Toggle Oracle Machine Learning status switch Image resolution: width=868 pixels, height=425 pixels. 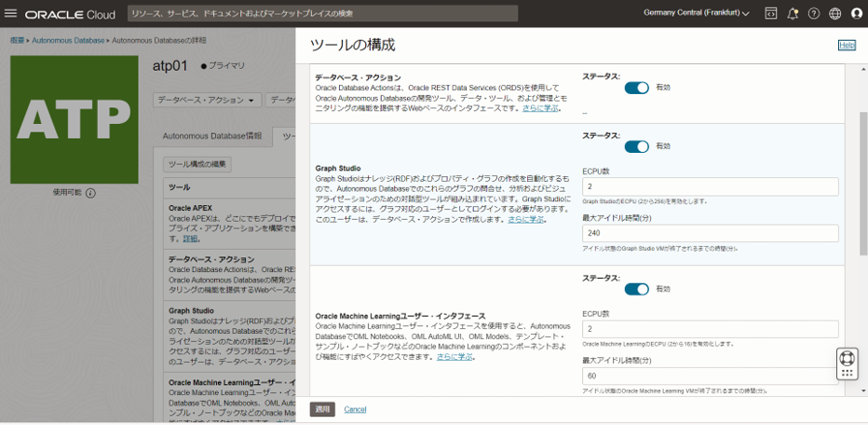[636, 289]
